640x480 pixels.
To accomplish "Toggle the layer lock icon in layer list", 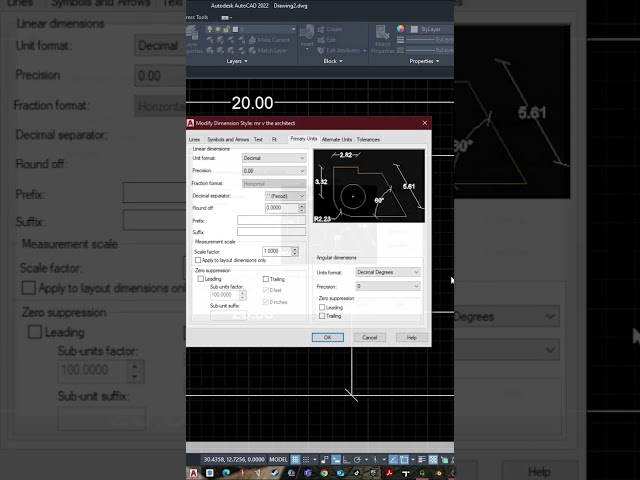I will click(226, 29).
